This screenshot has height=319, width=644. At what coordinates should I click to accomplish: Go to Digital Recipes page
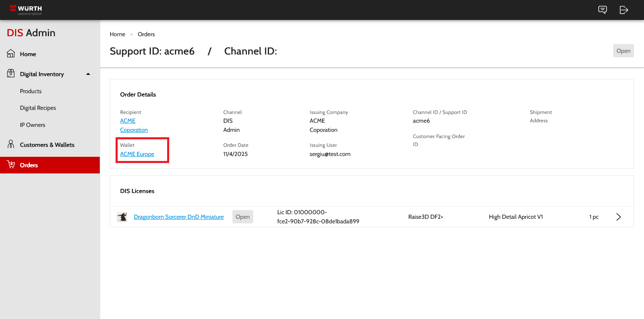38,108
